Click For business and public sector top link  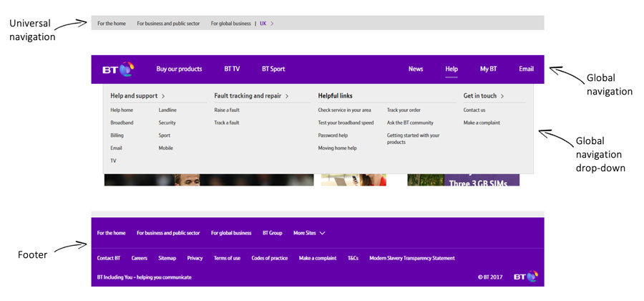coord(168,24)
